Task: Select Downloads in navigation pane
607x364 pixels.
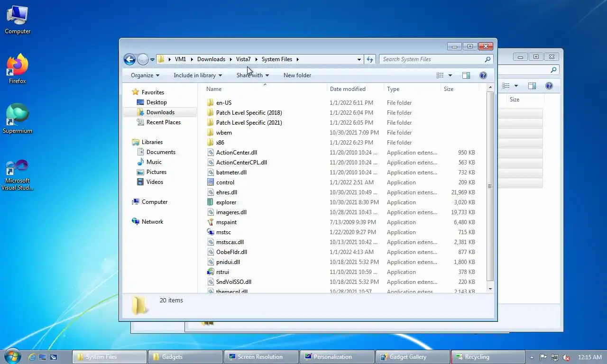Action: click(160, 112)
